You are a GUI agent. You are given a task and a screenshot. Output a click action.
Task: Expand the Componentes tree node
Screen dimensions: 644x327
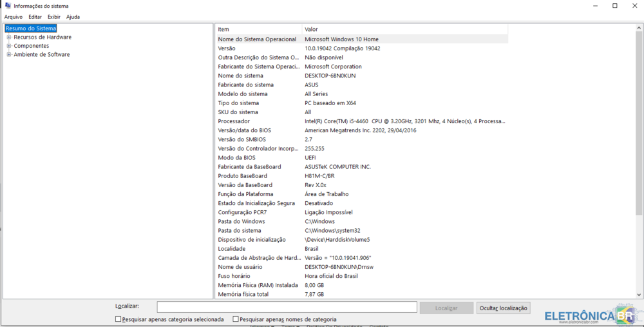coord(9,46)
